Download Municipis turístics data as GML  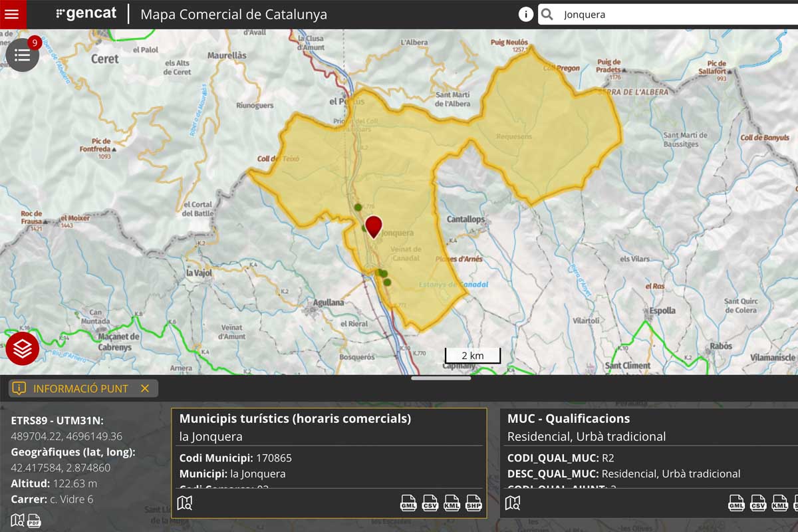(408, 503)
